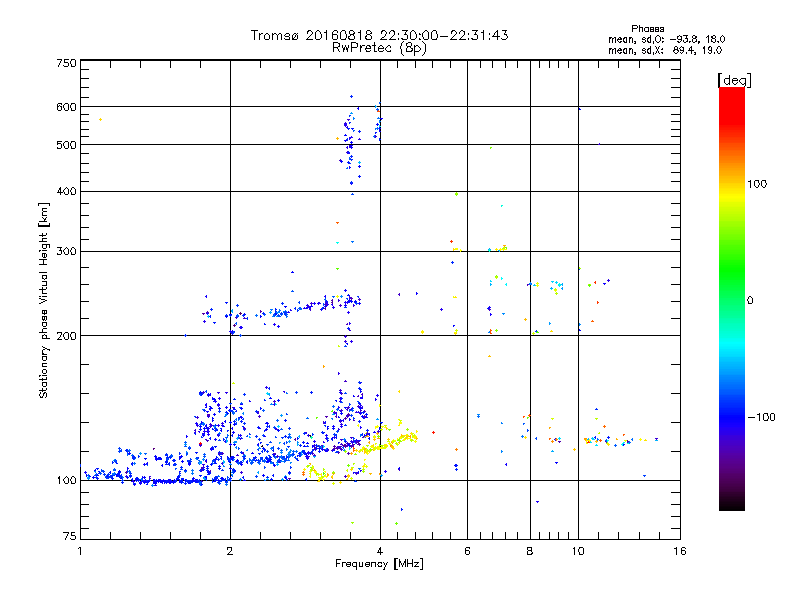
Task: Click the y-axis tick label '750'
Action: coord(67,63)
